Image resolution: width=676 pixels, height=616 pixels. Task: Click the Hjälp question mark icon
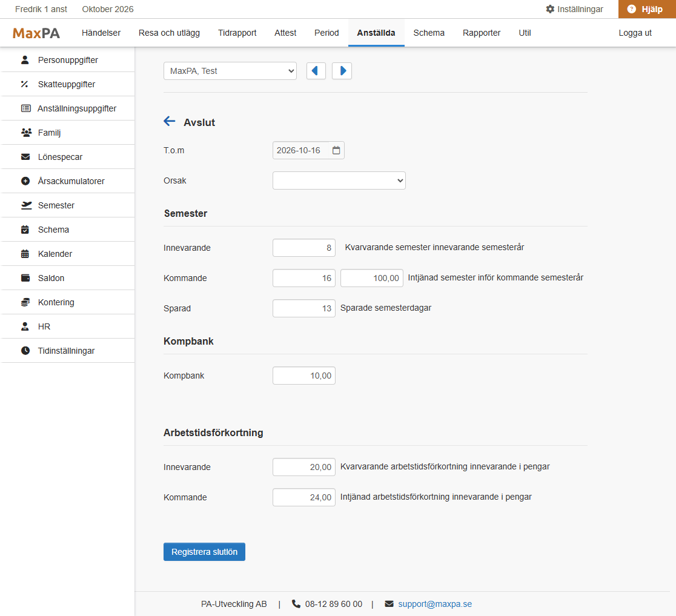tap(632, 9)
